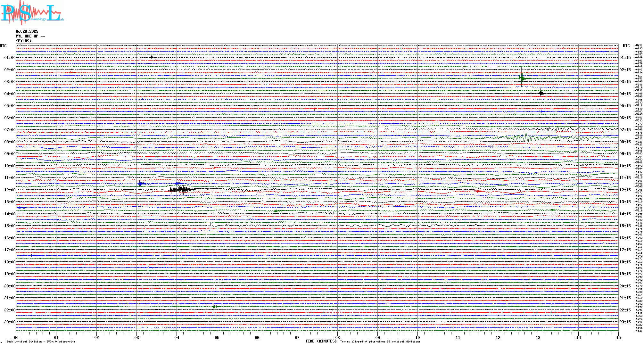Select the 07:00 hour label on left

click(x=10, y=130)
